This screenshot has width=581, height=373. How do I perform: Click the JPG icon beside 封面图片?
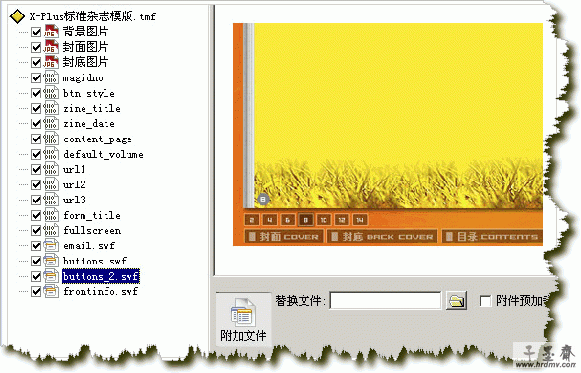click(x=51, y=47)
